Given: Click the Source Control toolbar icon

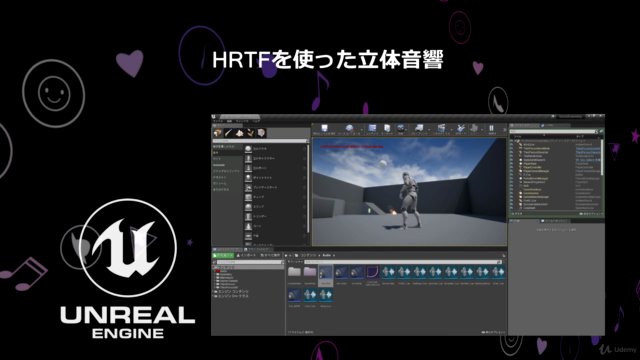Looking at the screenshot, I should pyautogui.click(x=349, y=129).
